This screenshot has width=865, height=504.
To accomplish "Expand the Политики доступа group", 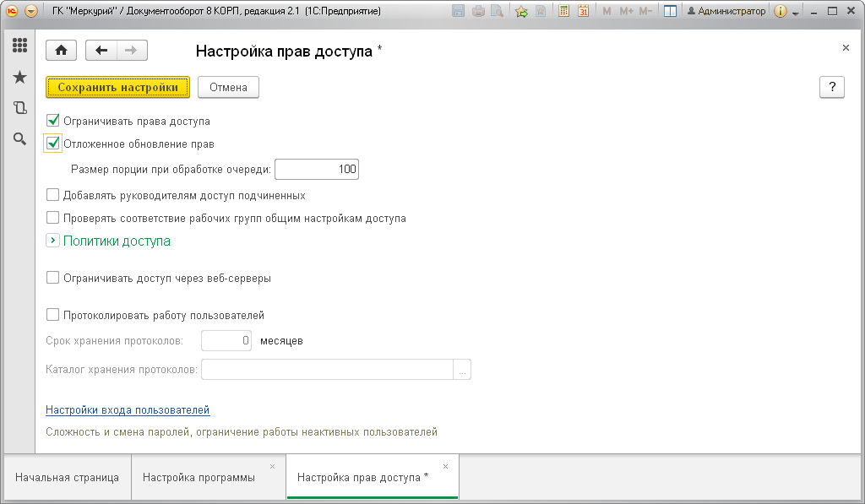I will click(x=52, y=241).
